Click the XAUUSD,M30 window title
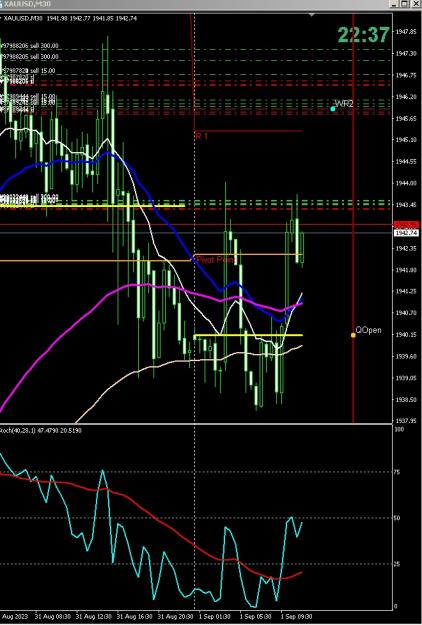Viewport: 422px width, 625px height. tap(27, 4)
